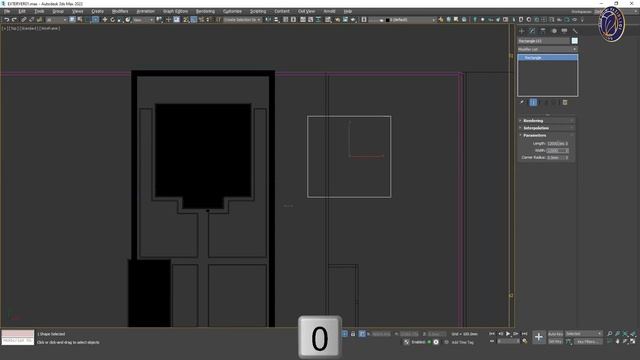Click the Length value field
The width and height of the screenshot is (640, 360).
556,144
